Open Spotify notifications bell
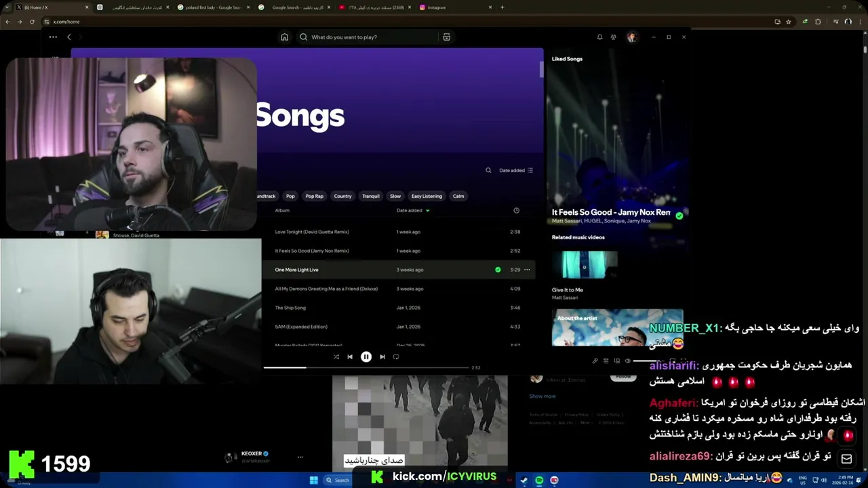Viewport: 868px width, 488px height. click(599, 37)
